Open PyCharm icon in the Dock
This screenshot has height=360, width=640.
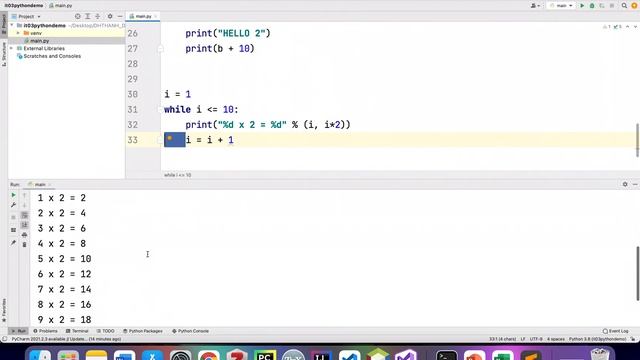264,356
